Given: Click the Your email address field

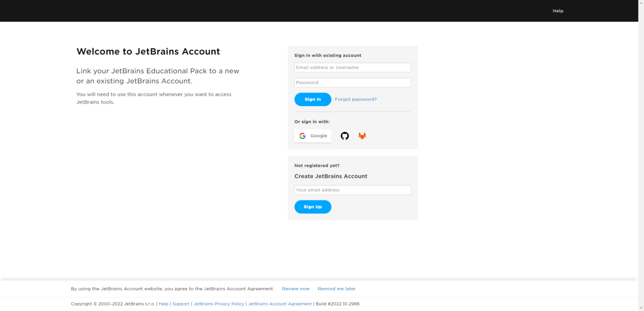Looking at the screenshot, I should (353, 190).
